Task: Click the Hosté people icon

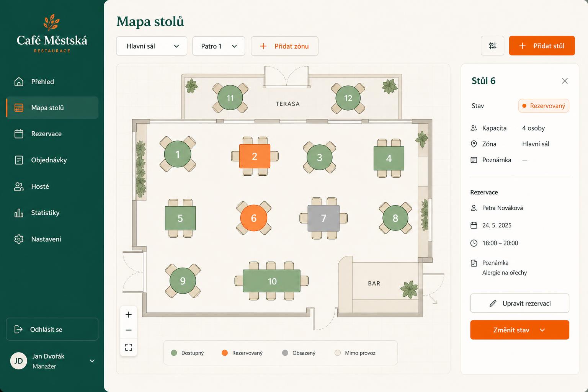Action: (x=19, y=186)
